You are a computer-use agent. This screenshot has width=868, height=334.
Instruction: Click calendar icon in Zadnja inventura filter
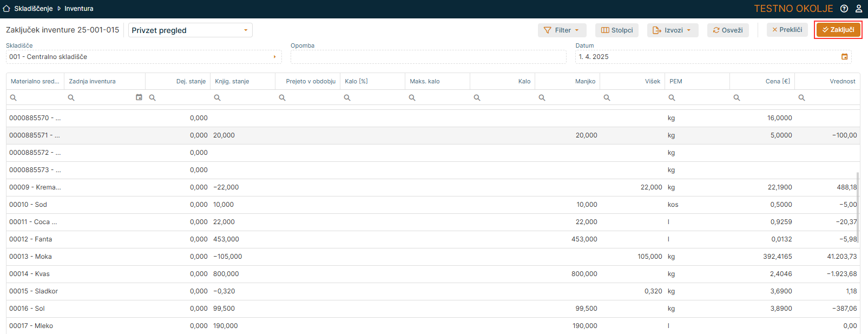click(x=139, y=97)
